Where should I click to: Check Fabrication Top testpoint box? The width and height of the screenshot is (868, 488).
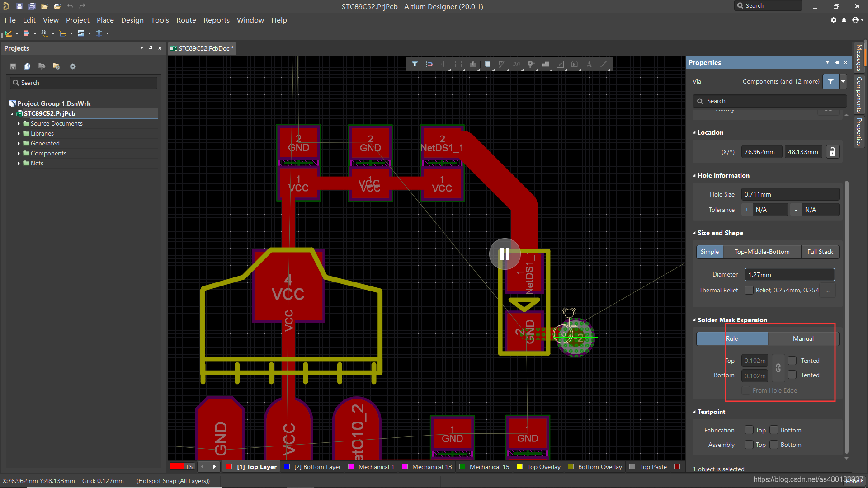pos(749,430)
